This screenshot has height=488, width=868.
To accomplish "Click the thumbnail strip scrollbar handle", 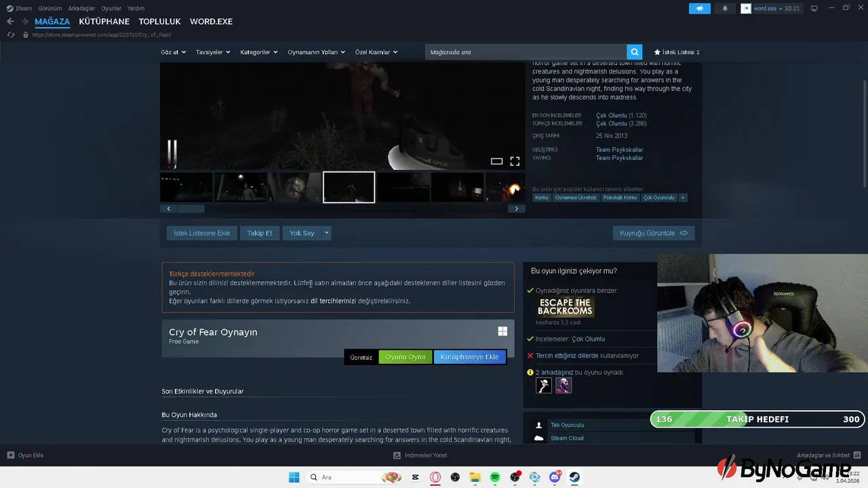I will [191, 209].
